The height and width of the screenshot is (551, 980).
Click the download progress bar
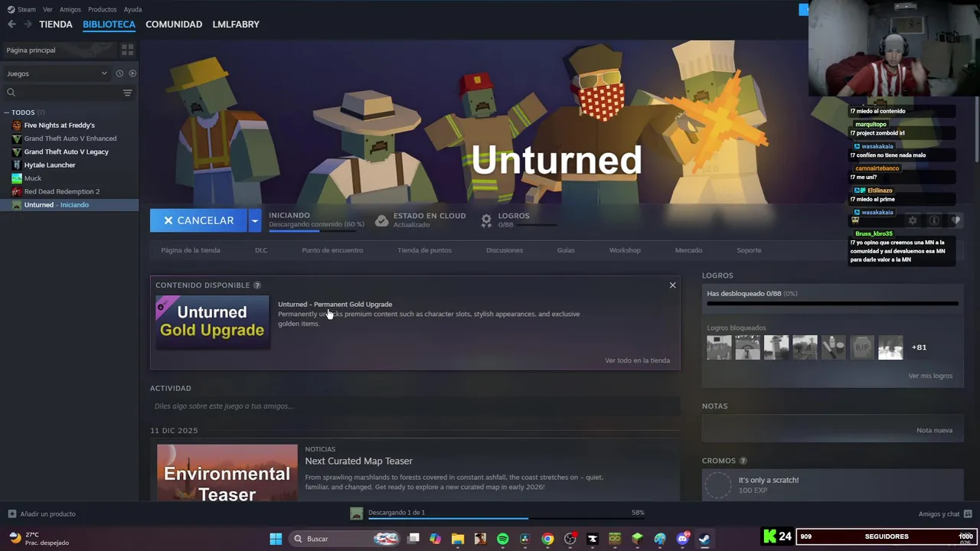coord(506,518)
